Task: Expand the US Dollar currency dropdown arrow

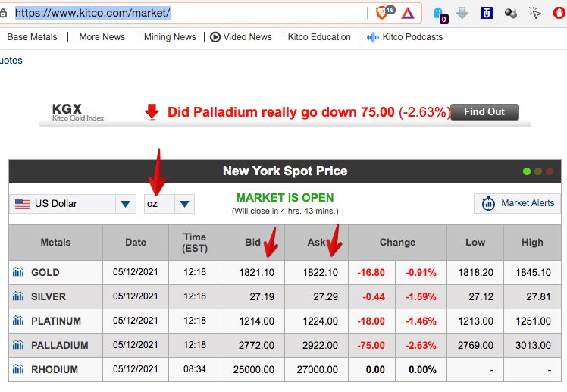Action: (x=126, y=204)
